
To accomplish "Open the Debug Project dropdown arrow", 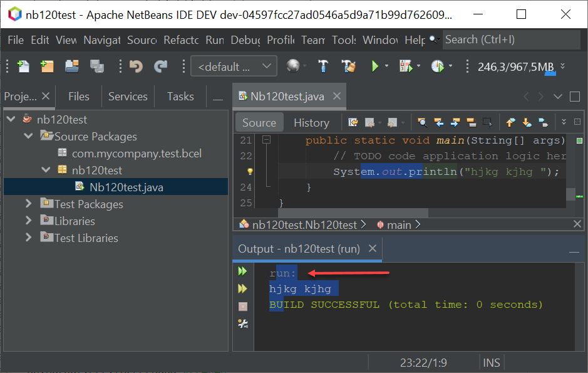I will 418,66.
